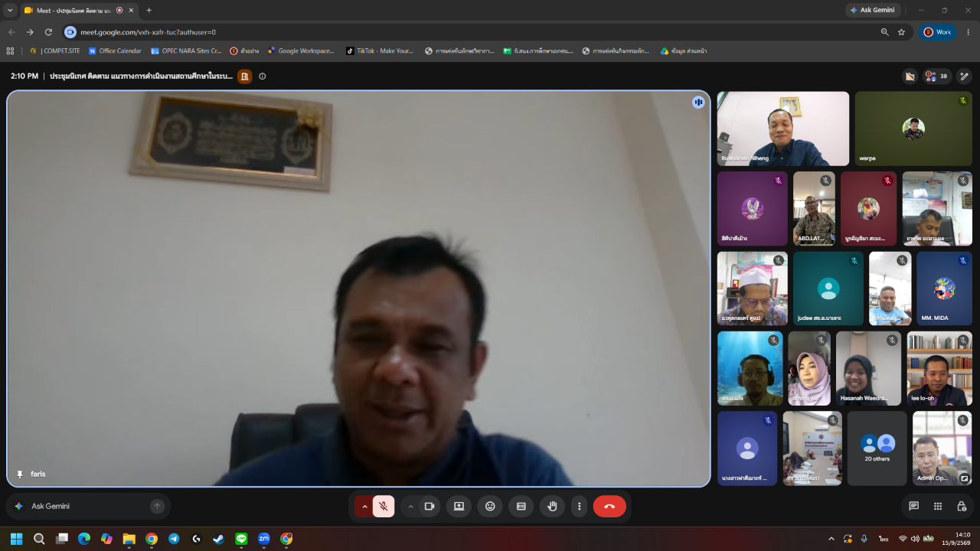Screen dimensions: 980x551
Task: Turn off the camera
Action: 430,506
